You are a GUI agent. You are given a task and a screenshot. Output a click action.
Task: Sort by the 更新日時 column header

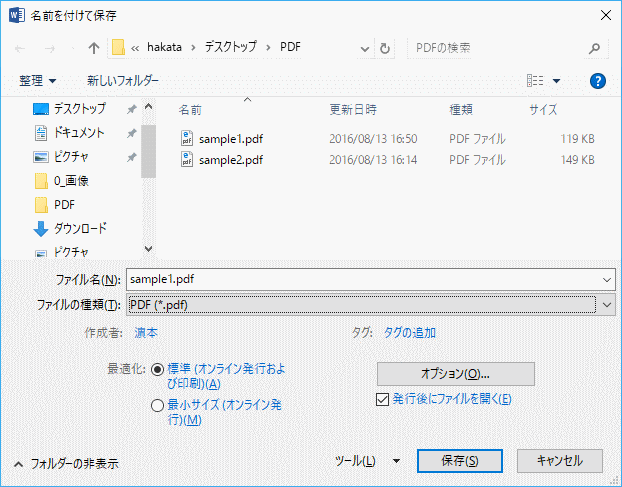(x=353, y=110)
